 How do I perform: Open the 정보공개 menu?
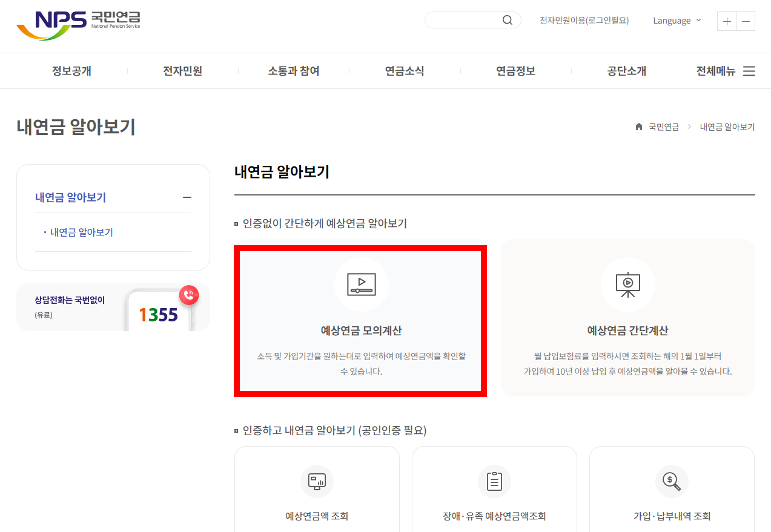tap(71, 71)
